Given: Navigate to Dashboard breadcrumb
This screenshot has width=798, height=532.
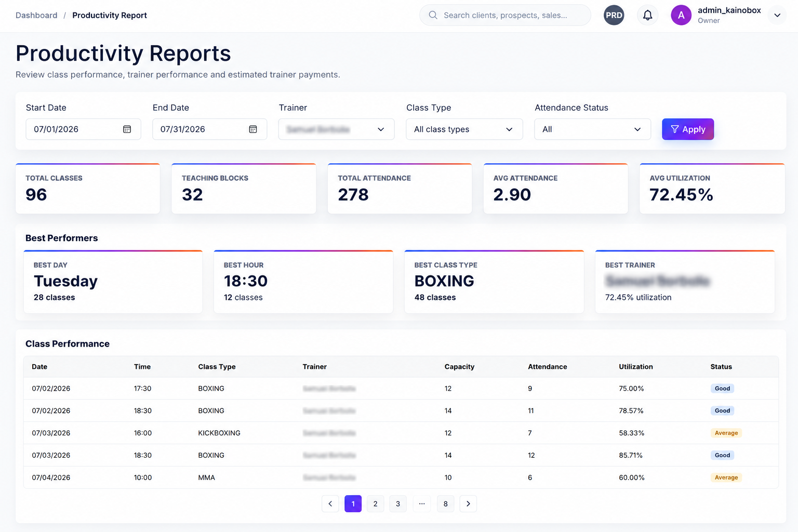Looking at the screenshot, I should tap(36, 15).
